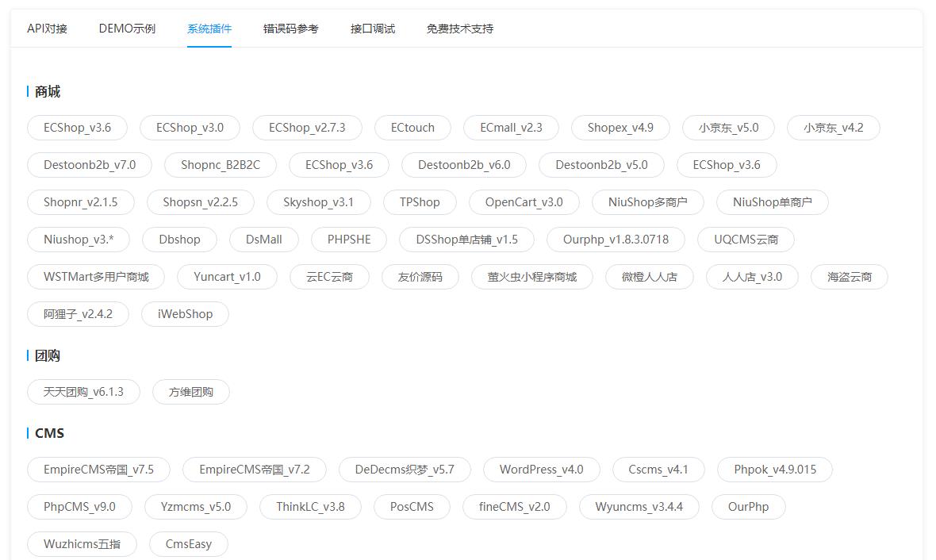
Task: Select the 萤火虫小程序商城 plugin
Action: coord(531,277)
